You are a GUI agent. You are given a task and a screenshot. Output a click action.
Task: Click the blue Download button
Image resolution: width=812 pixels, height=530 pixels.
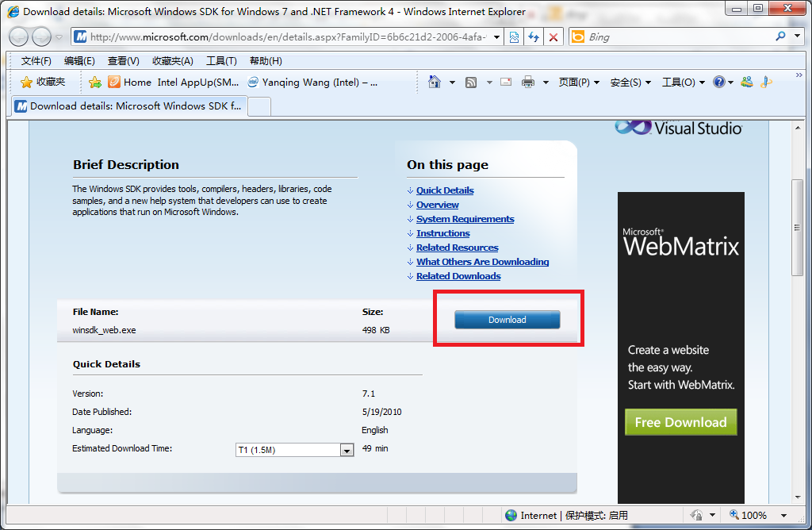pos(507,320)
